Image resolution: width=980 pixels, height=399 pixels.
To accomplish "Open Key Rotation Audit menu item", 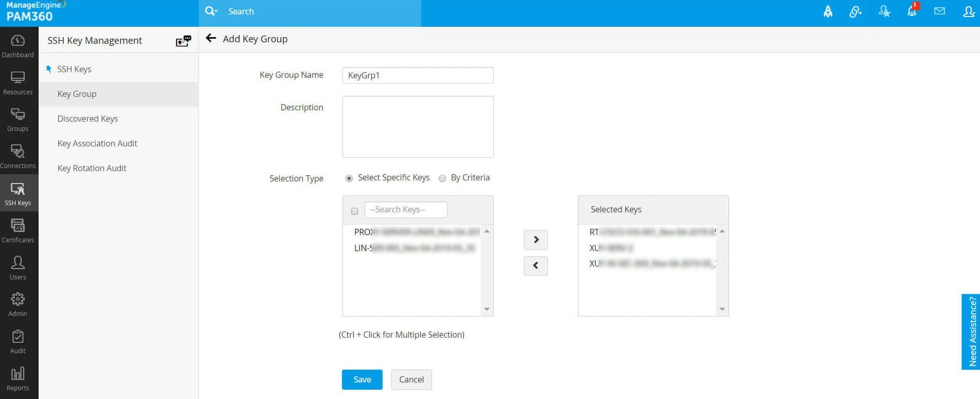I will (x=92, y=168).
